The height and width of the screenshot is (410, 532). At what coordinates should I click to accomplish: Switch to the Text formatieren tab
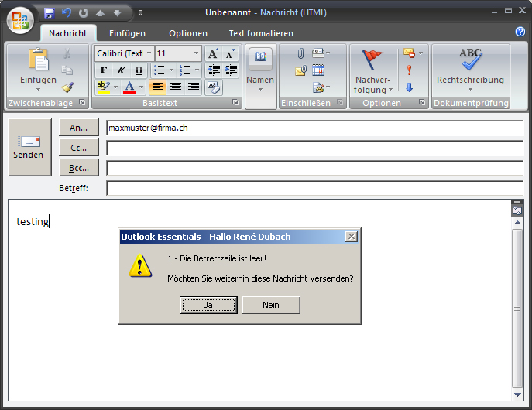[261, 33]
